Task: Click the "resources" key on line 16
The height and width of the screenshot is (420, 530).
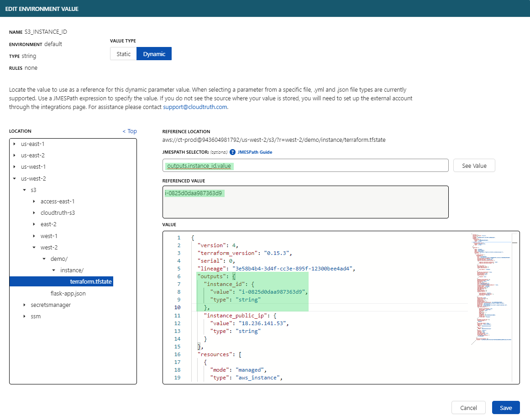Action: point(215,354)
